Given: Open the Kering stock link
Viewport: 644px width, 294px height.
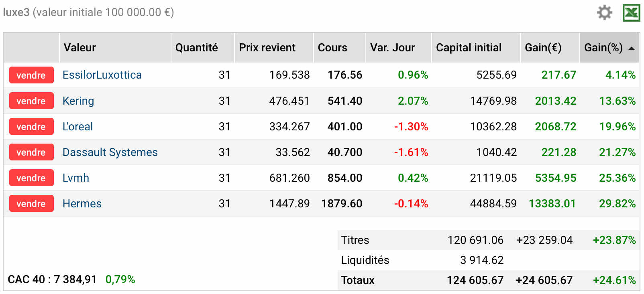Looking at the screenshot, I should pyautogui.click(x=78, y=101).
